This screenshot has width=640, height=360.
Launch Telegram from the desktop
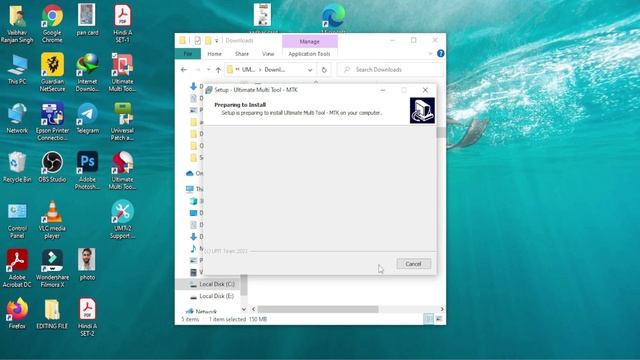coord(87,118)
